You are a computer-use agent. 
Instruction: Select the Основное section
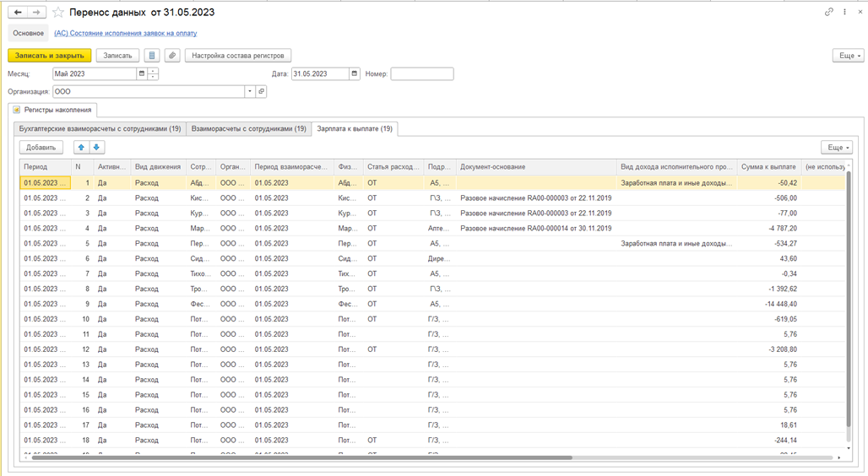click(28, 33)
